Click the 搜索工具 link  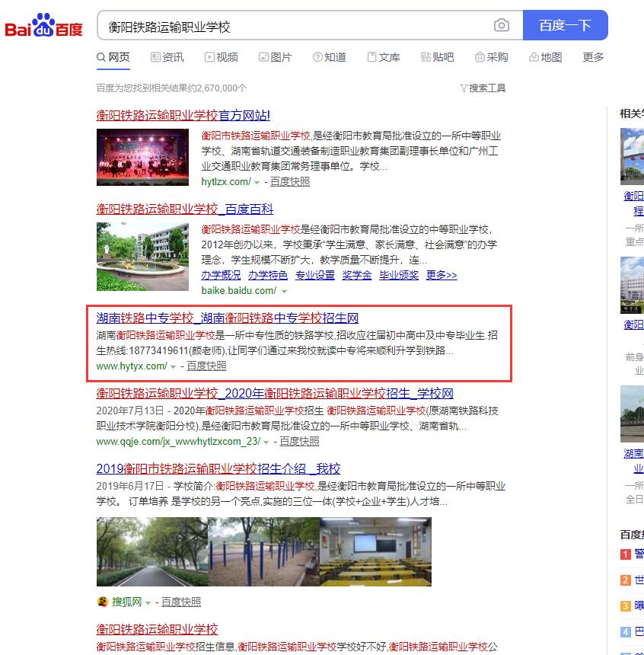pos(487,88)
